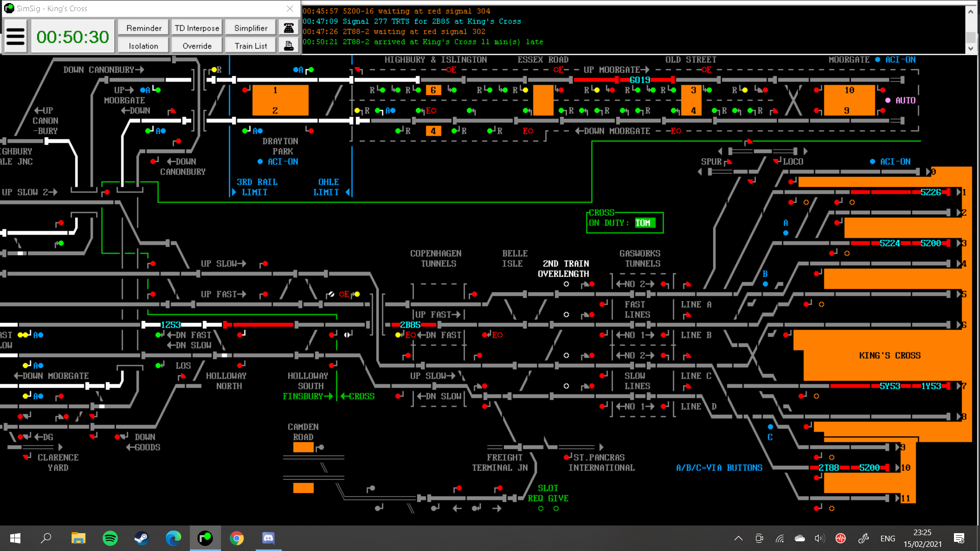This screenshot has width=980, height=551.
Task: Click the orange Camden Road block
Action: (303, 447)
